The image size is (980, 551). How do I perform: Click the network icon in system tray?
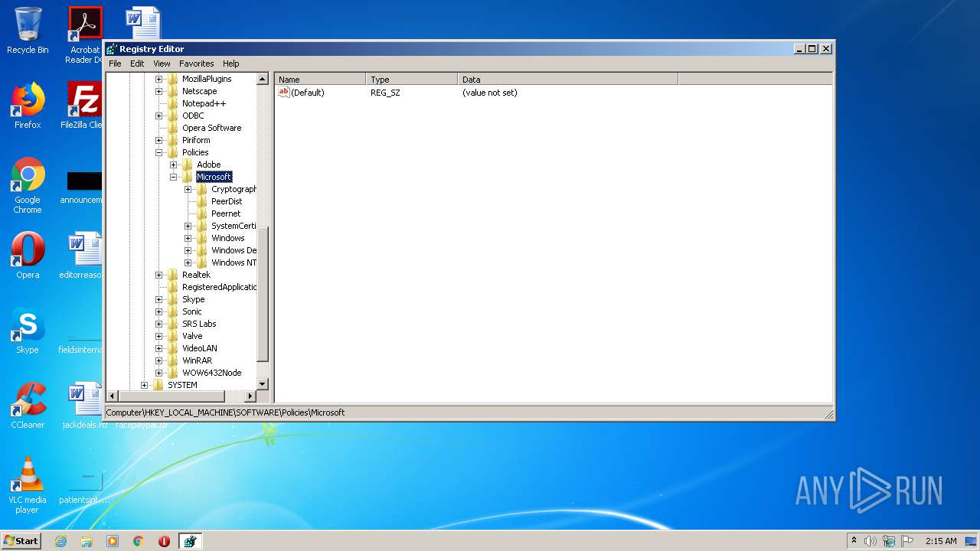889,541
